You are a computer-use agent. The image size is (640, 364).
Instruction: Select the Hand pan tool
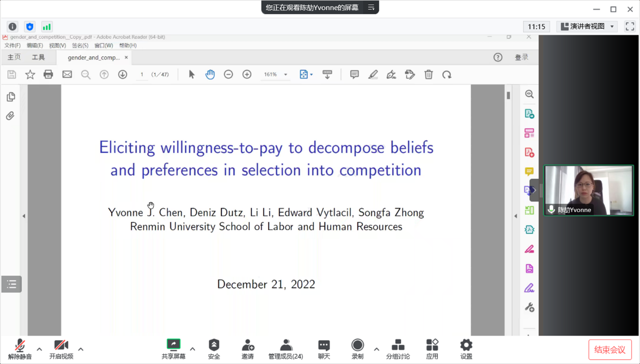(210, 75)
